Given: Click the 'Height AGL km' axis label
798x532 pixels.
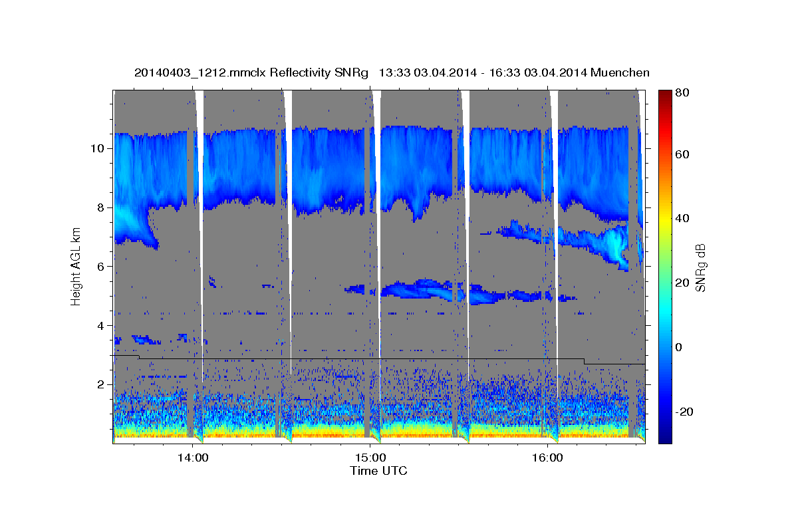Looking at the screenshot, I should [76, 266].
